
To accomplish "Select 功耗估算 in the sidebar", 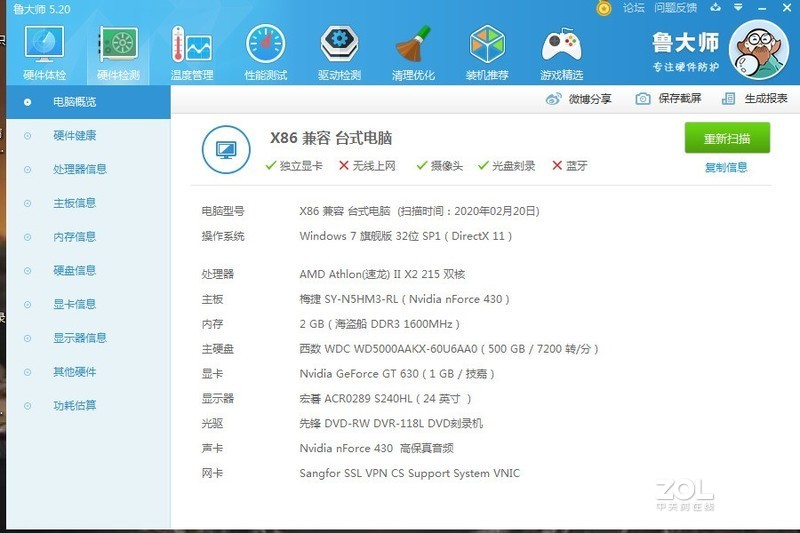I will [x=88, y=405].
